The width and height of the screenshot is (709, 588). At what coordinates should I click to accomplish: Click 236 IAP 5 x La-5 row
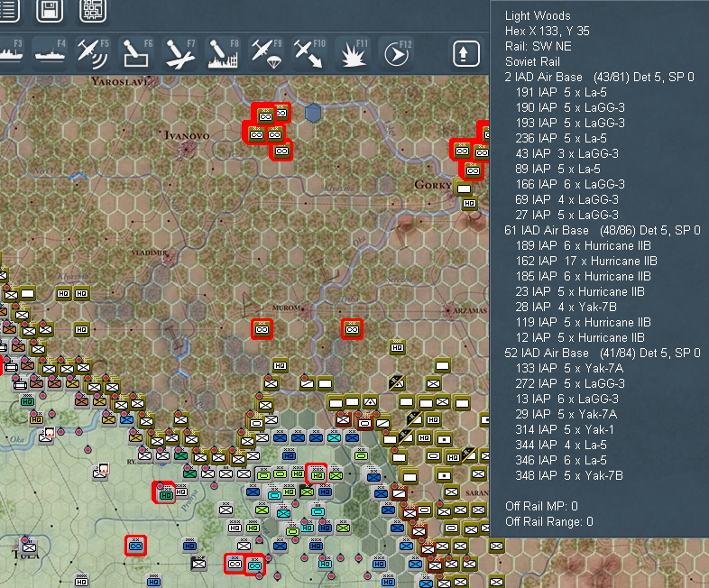(x=561, y=138)
